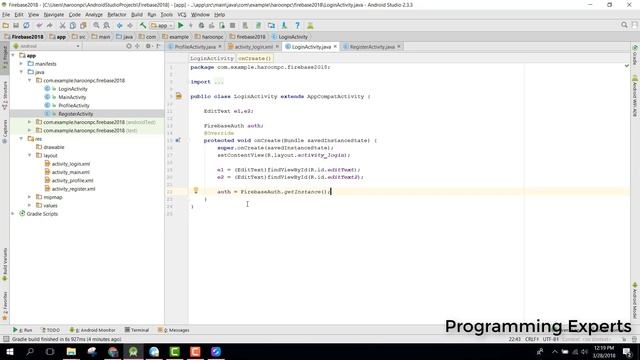Open File Explorer from the taskbar

click(71, 351)
